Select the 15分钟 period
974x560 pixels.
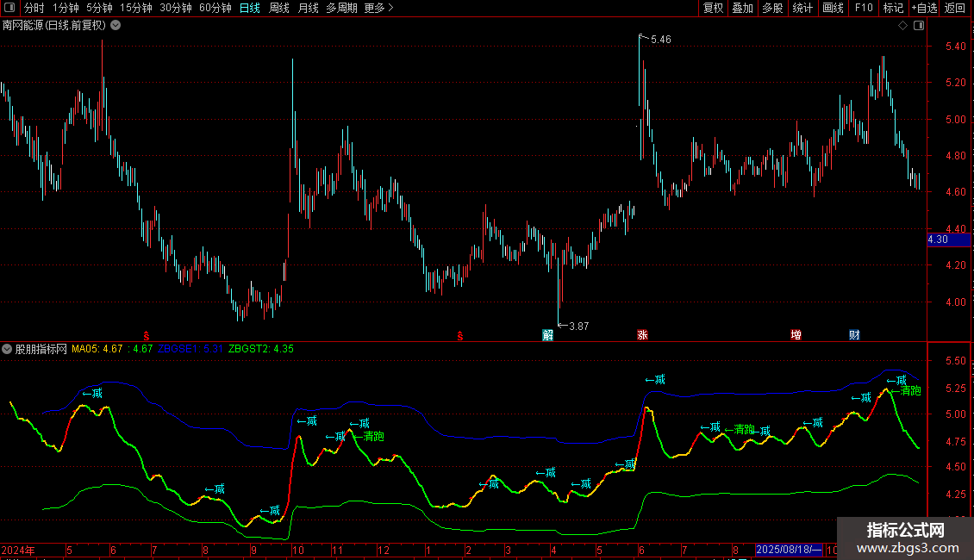[x=135, y=8]
